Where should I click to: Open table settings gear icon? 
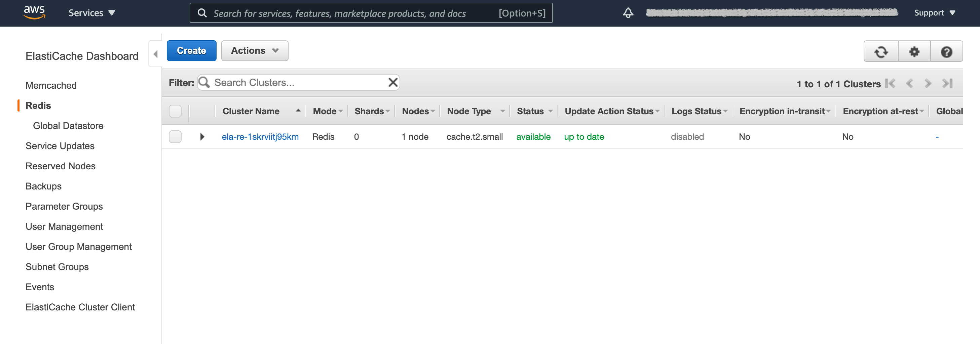(914, 51)
